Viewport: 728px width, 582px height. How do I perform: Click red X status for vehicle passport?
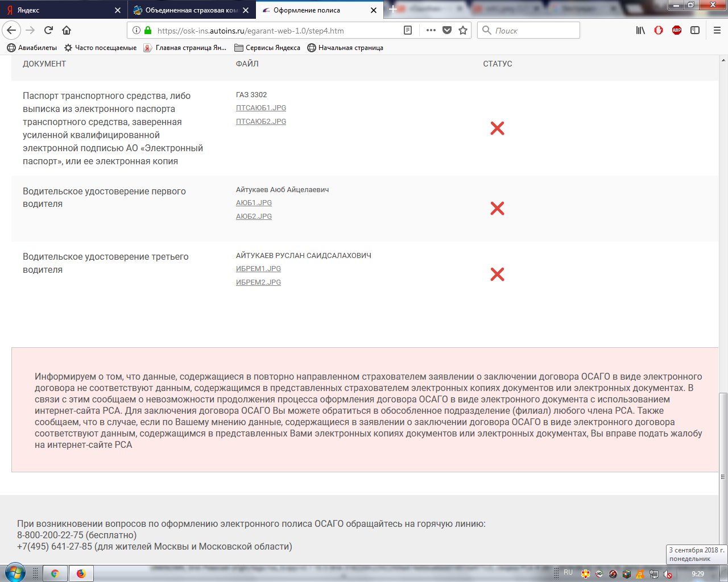(x=497, y=128)
